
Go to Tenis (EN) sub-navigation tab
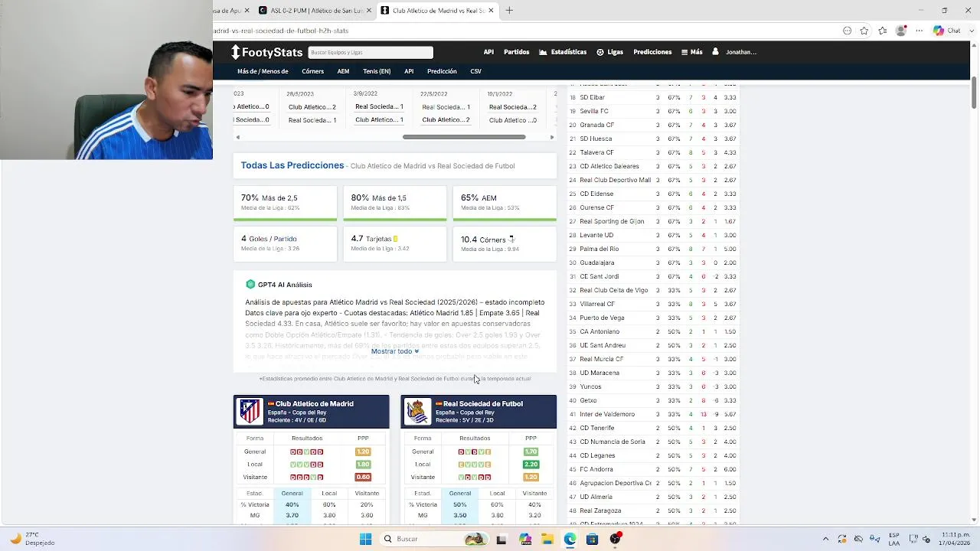377,71
